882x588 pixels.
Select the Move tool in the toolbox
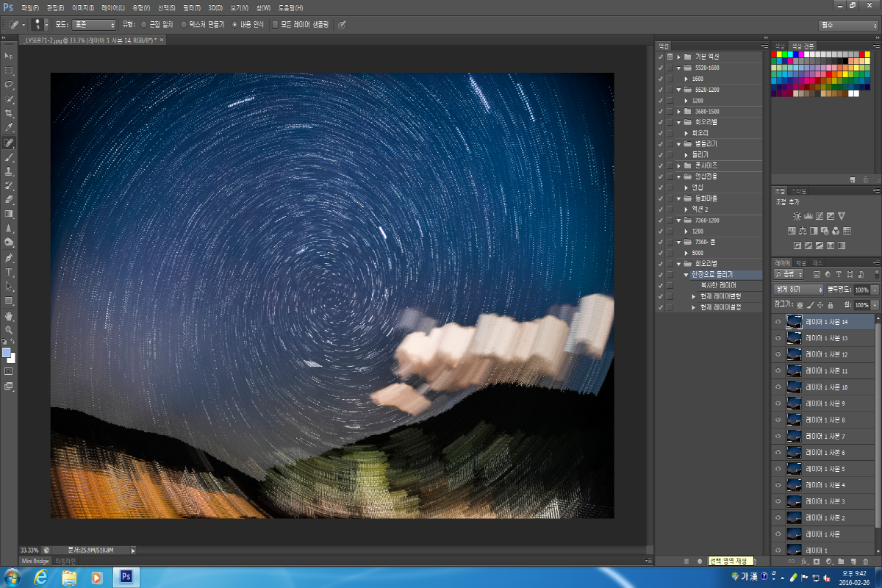9,56
